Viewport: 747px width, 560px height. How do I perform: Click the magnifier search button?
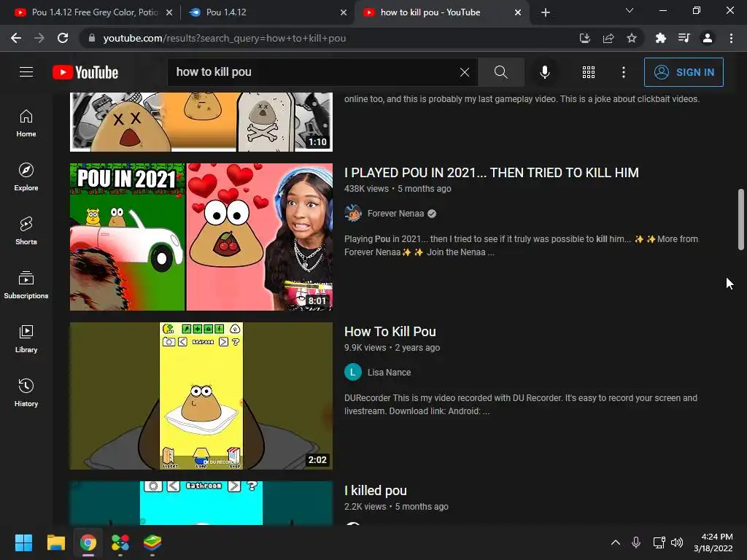click(x=500, y=72)
